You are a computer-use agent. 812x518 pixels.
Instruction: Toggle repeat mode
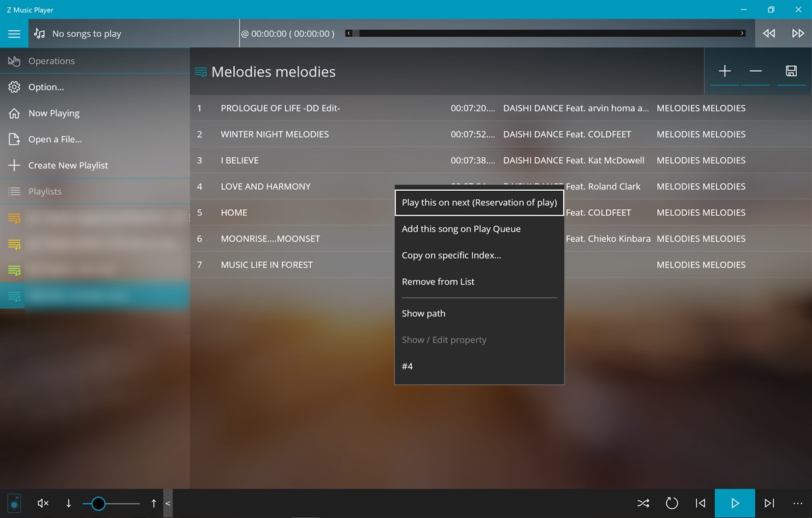click(x=672, y=503)
